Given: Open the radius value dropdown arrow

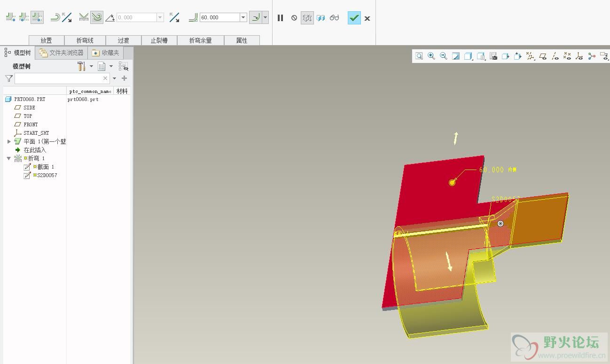Looking at the screenshot, I should click(243, 17).
